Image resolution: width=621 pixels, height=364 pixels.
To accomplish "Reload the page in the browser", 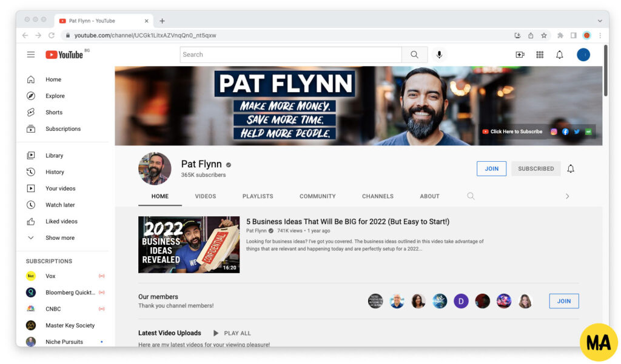I will [x=52, y=36].
